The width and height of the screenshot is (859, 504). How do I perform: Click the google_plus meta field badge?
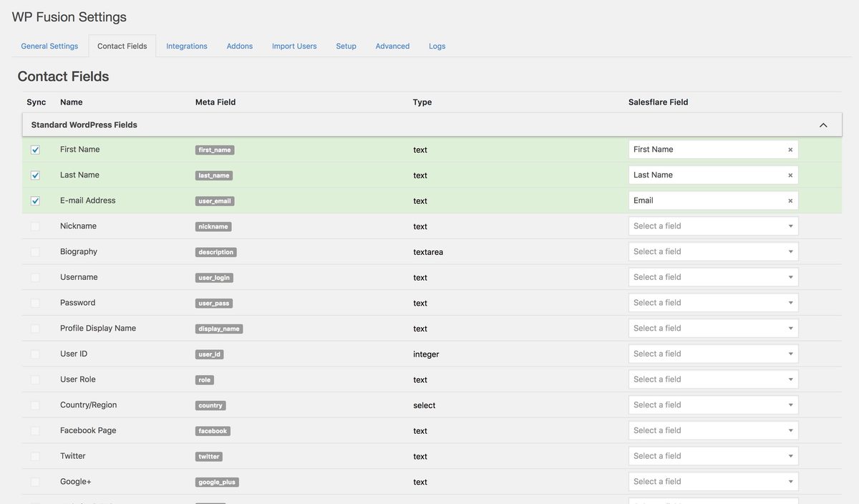pyautogui.click(x=217, y=483)
